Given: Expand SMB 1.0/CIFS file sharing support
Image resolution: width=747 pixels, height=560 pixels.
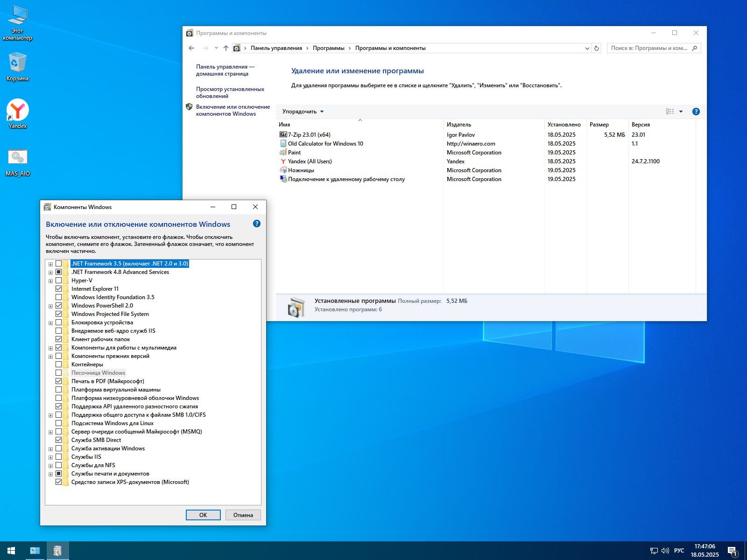Looking at the screenshot, I should click(x=50, y=415).
